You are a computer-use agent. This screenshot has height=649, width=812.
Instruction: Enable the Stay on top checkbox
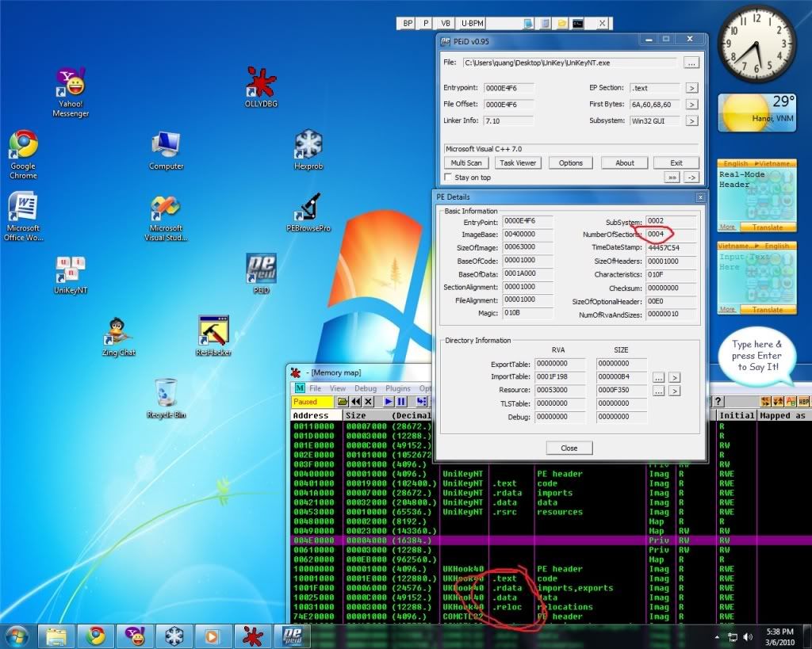pyautogui.click(x=448, y=178)
